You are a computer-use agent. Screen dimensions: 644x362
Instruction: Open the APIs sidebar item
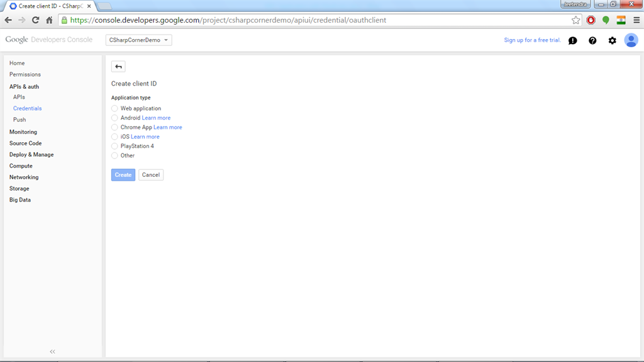19,97
